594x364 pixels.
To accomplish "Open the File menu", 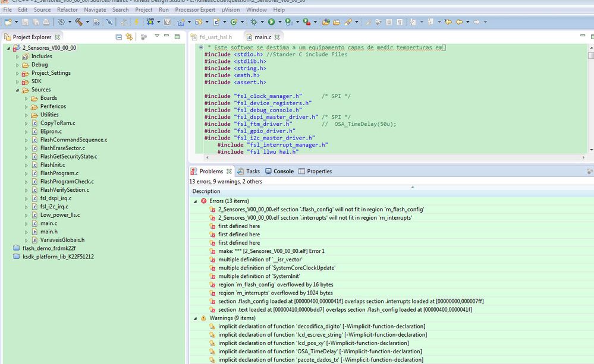I will coord(7,10).
